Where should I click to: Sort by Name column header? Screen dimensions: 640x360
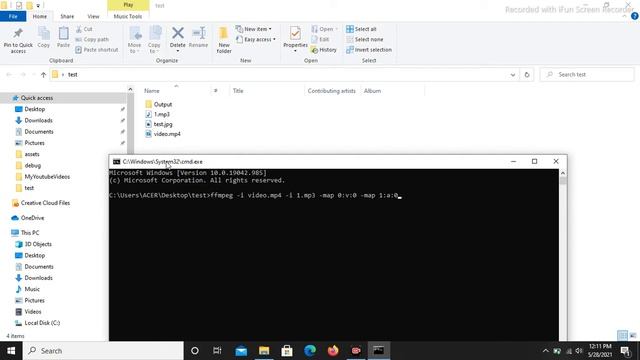tap(152, 91)
